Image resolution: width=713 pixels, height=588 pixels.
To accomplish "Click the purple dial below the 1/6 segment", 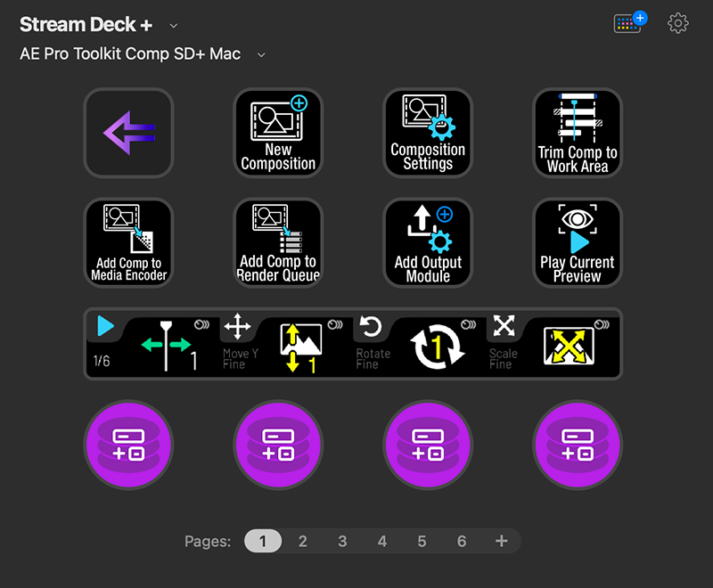I will (x=128, y=445).
